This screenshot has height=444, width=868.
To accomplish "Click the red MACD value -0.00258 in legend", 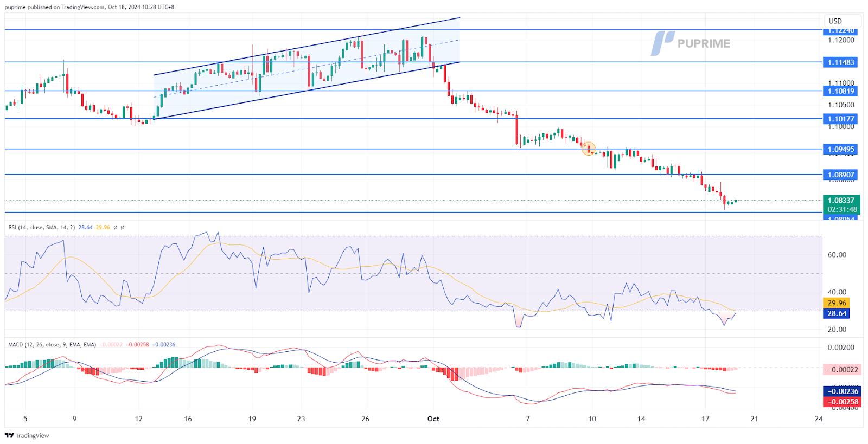I will [x=137, y=344].
